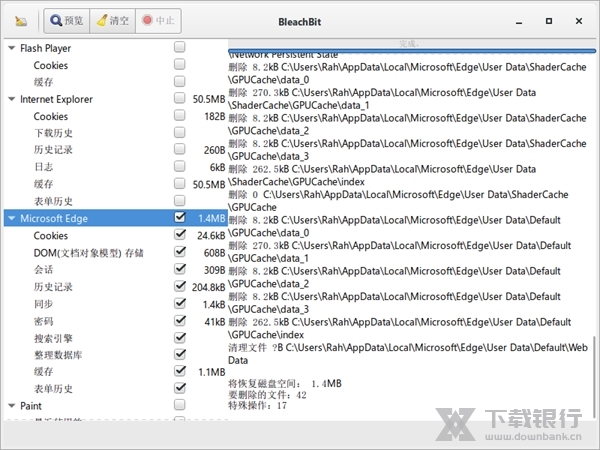
Task: Collapse the Flash Player tree node
Action: [x=11, y=48]
